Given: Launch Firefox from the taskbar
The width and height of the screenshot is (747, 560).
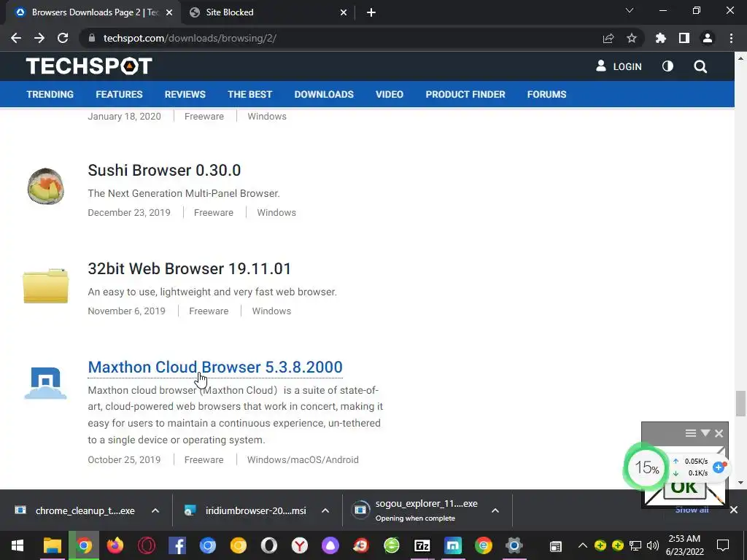Looking at the screenshot, I should 115,545.
